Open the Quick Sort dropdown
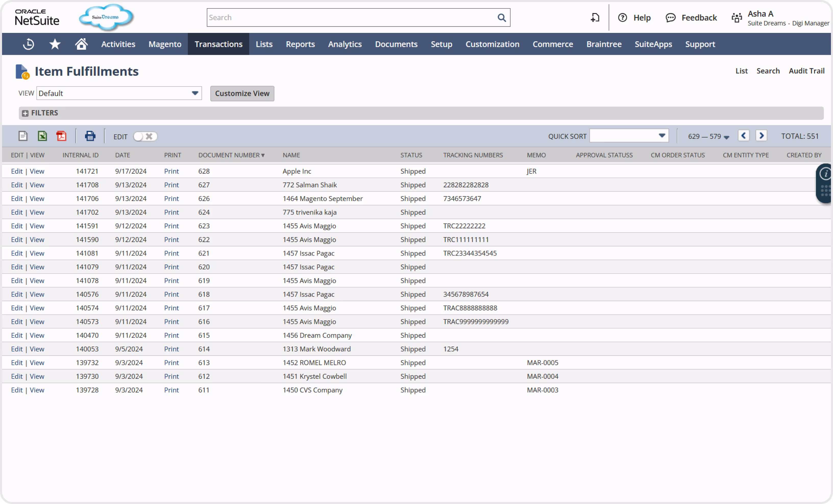This screenshot has height=504, width=833. pyautogui.click(x=629, y=136)
